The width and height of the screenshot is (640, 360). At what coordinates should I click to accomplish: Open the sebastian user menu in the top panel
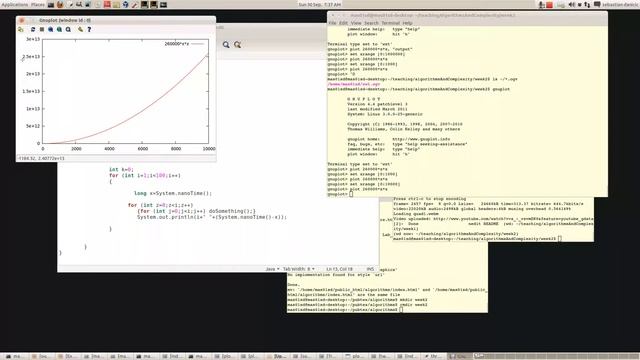[x=619, y=4]
